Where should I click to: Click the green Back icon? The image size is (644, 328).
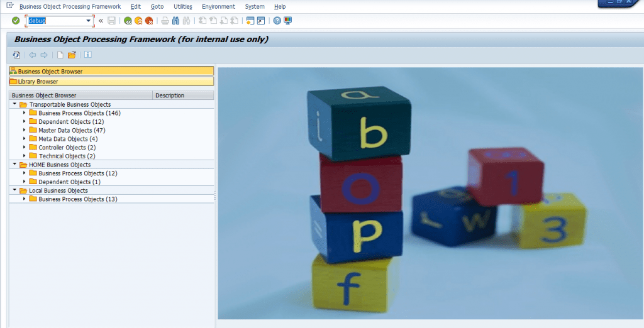[128, 21]
